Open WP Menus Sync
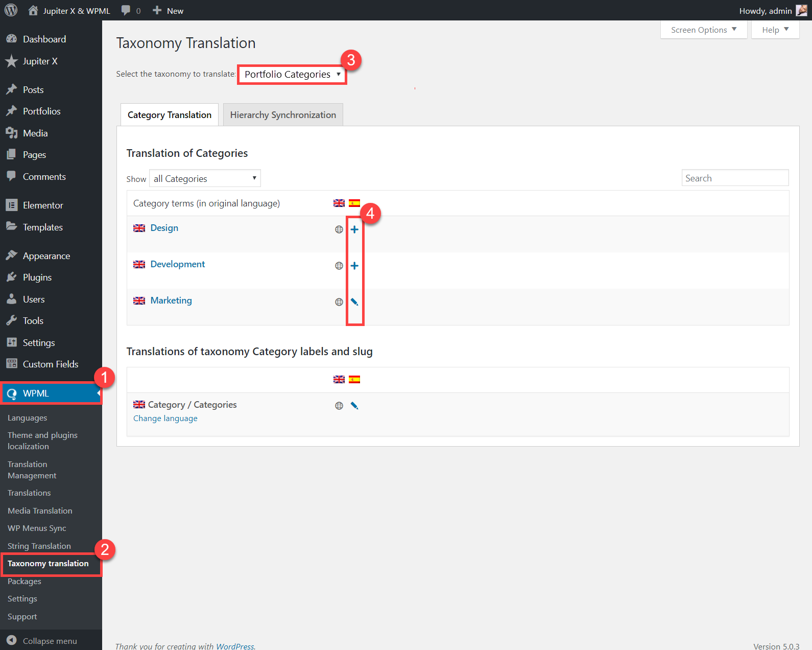812x650 pixels. [x=37, y=528]
